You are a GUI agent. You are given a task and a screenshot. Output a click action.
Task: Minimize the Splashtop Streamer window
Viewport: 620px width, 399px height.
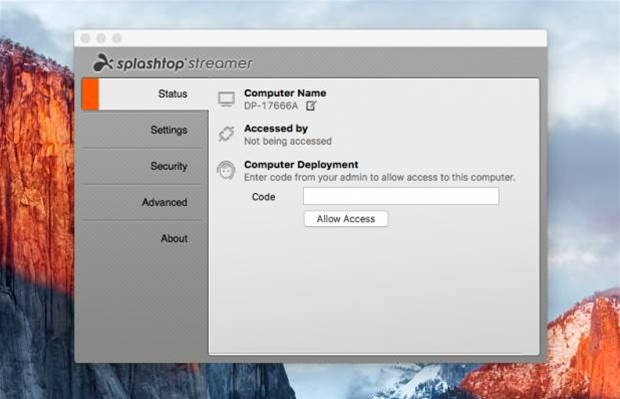(101, 38)
